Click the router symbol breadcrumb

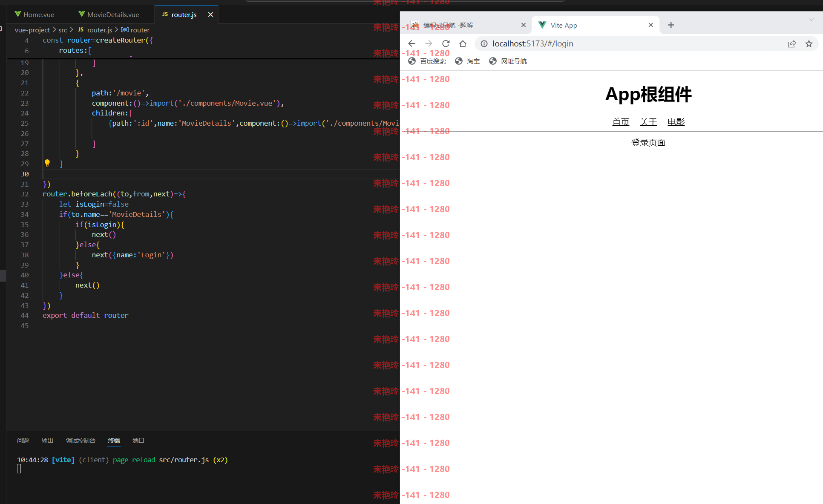pos(135,30)
